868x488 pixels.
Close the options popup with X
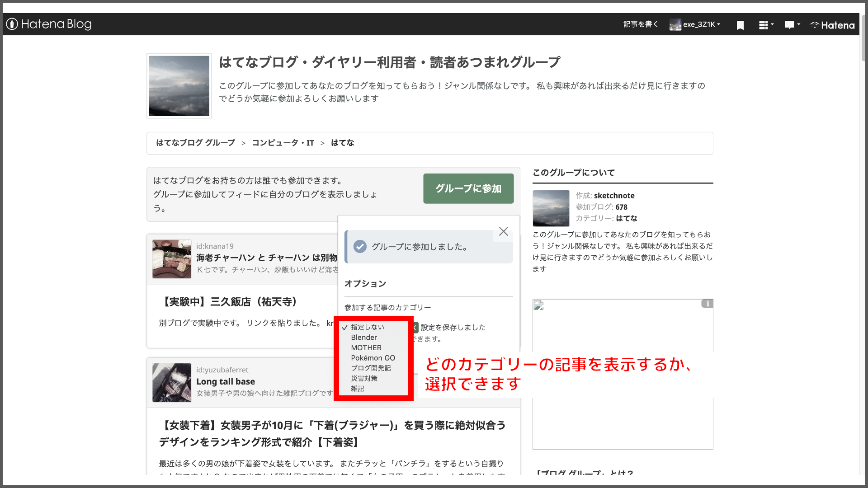tap(503, 231)
